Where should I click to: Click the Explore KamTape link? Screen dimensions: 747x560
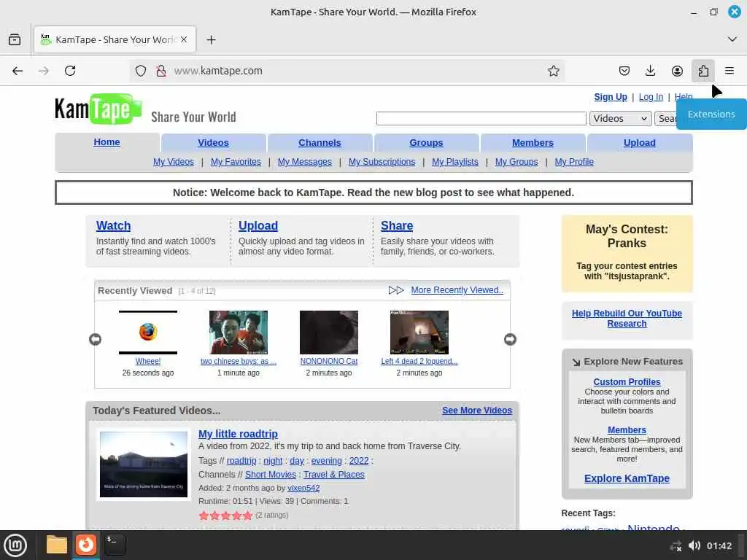pos(627,478)
